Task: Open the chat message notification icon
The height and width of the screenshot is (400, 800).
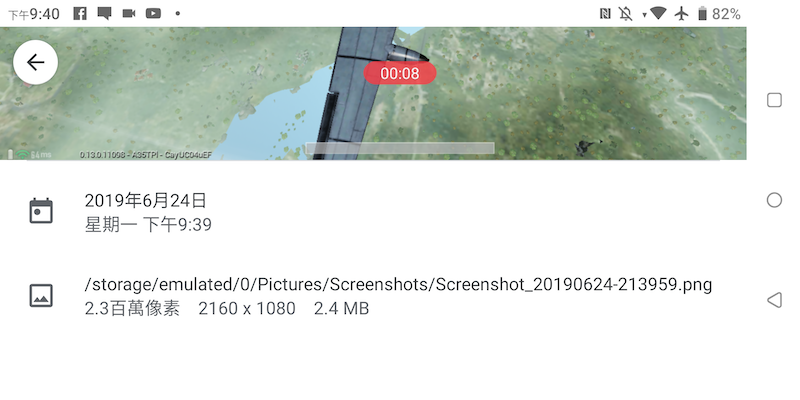Action: point(104,13)
